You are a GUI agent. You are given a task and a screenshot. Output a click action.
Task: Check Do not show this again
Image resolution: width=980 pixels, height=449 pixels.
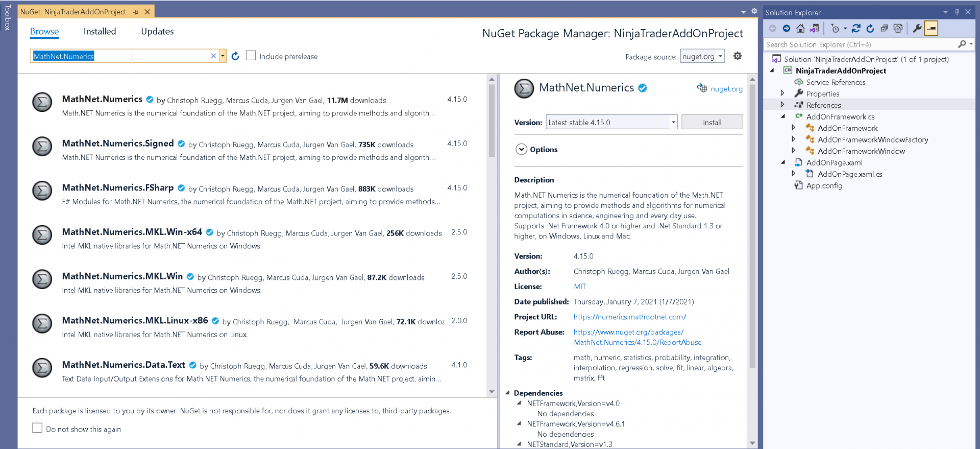tap(37, 428)
